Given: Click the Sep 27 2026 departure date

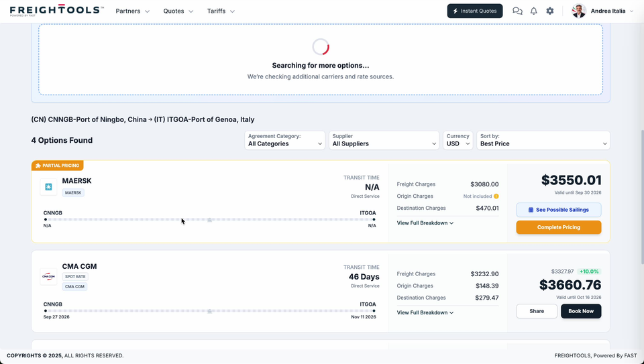Looking at the screenshot, I should [x=56, y=317].
